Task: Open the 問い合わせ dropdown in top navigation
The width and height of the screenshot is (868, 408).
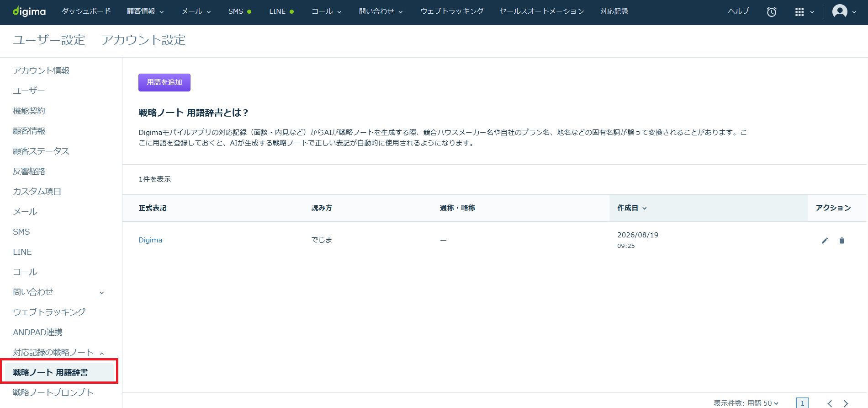Action: (x=381, y=11)
